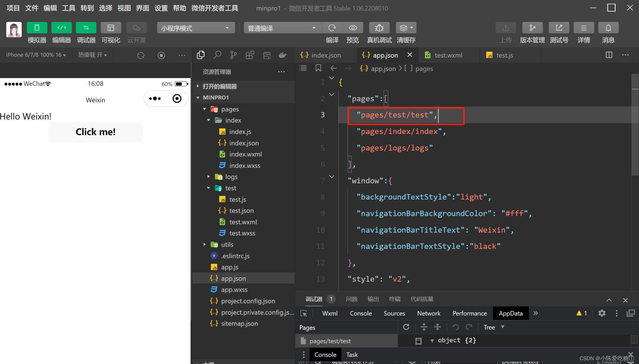Screen dimensions: 639x364
Task: Open the 普通编译 compile mode dropdown
Action: [282, 28]
